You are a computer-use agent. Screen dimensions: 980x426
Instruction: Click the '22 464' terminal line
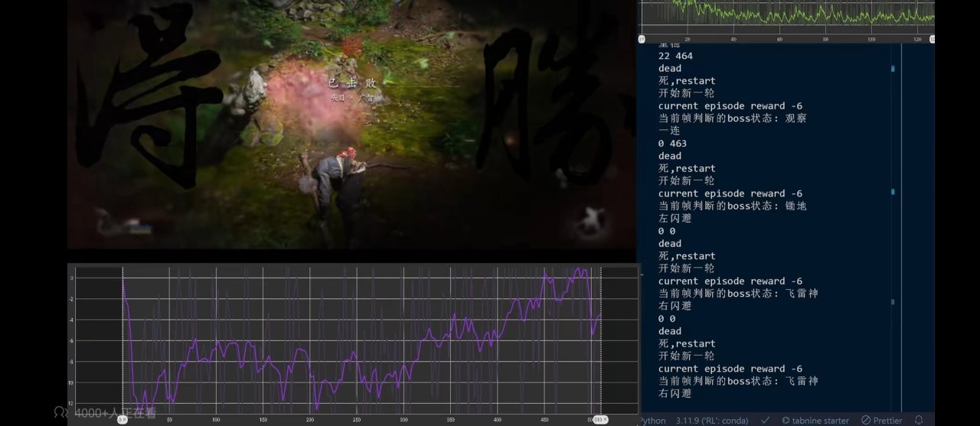[x=675, y=56]
